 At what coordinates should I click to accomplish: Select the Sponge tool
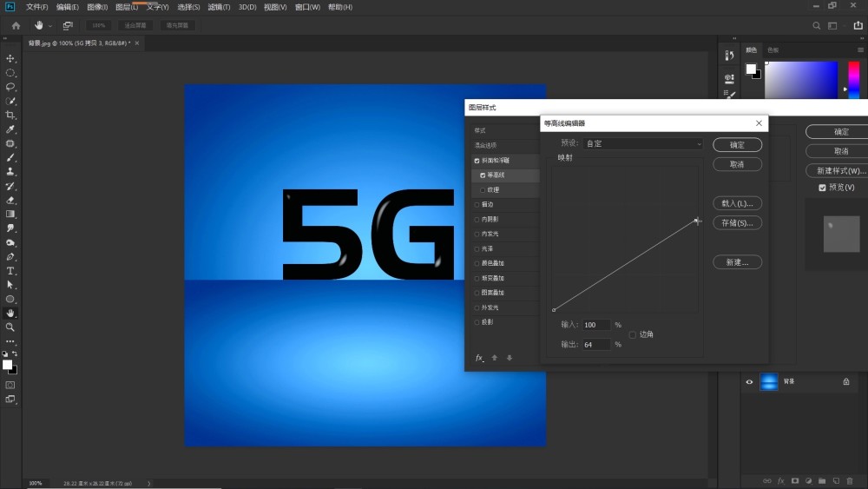tap(10, 242)
